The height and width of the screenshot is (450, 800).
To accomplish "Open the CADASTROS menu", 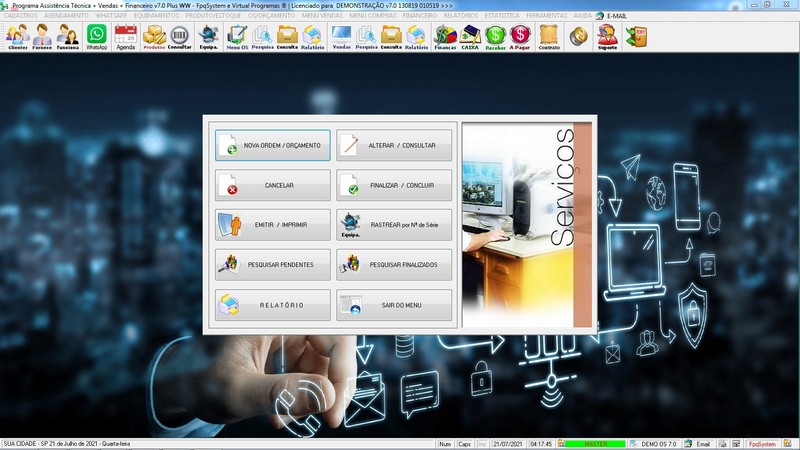I will (x=20, y=16).
